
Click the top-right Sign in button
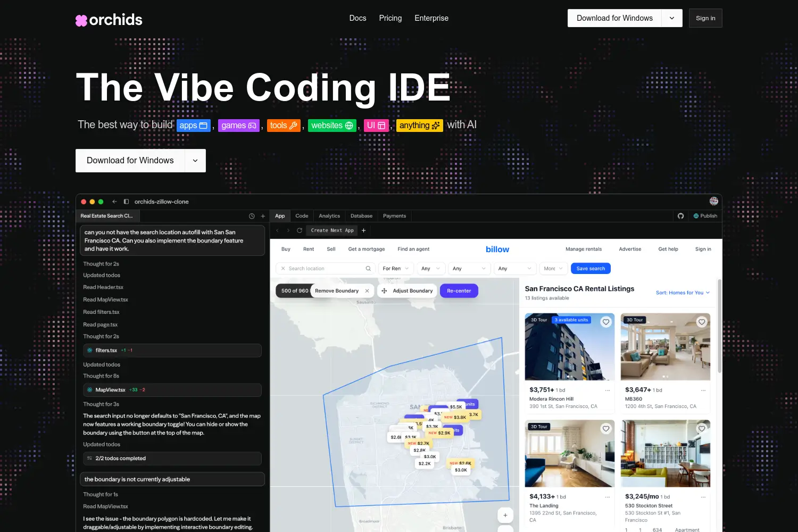coord(705,18)
